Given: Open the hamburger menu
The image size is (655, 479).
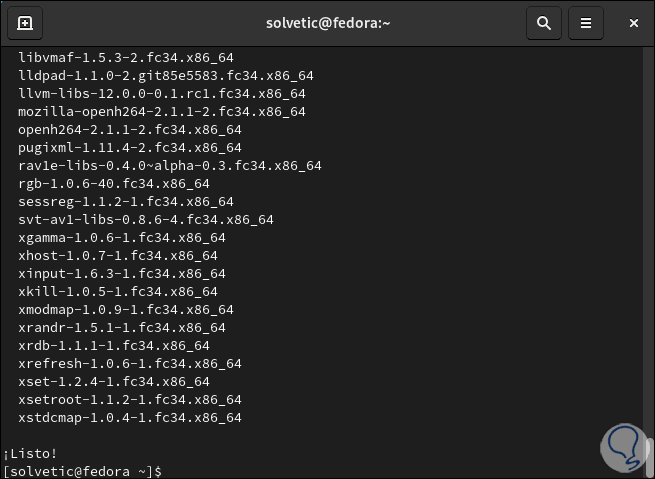Looking at the screenshot, I should [x=587, y=22].
